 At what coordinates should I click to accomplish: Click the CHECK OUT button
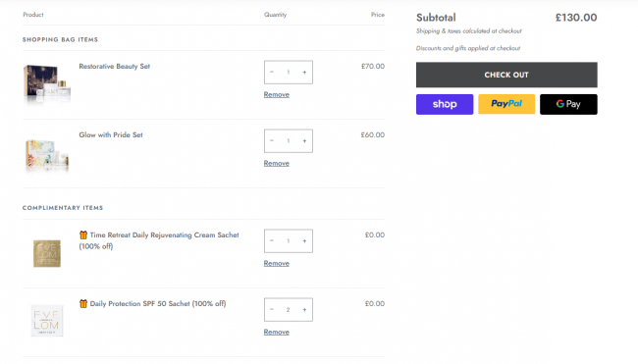[x=506, y=75]
